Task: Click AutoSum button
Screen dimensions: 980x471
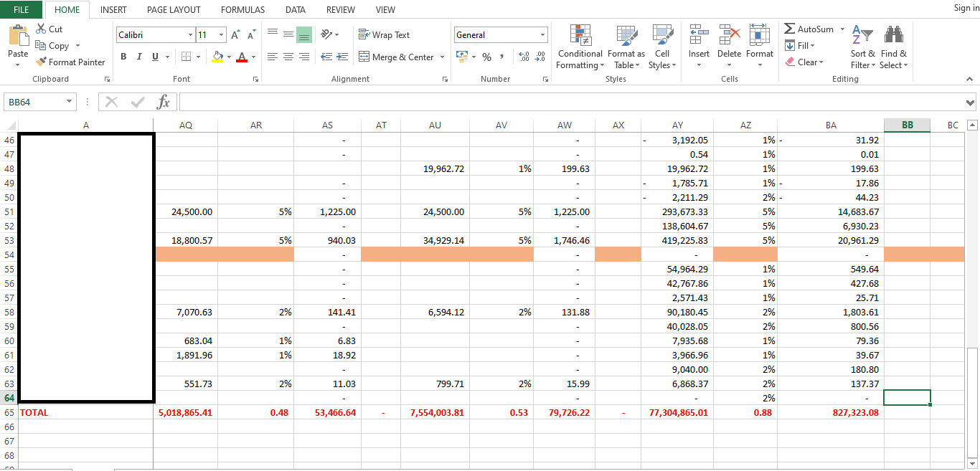Action: tap(809, 29)
